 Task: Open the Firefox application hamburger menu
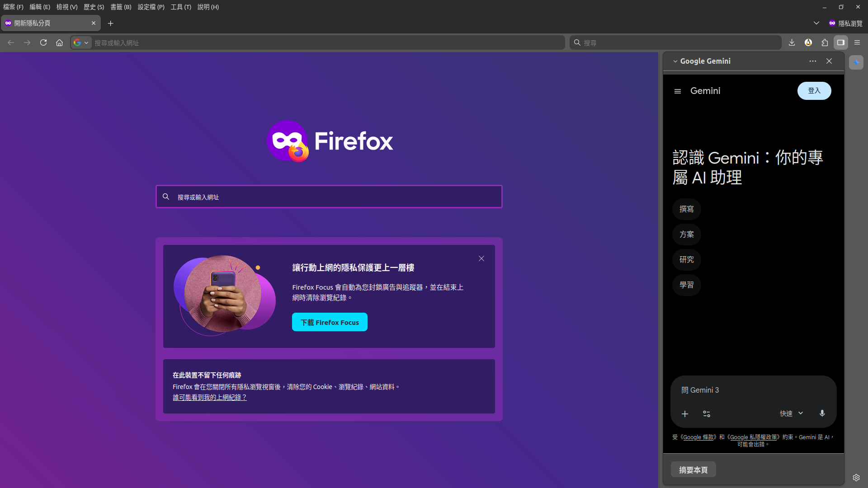pyautogui.click(x=857, y=42)
